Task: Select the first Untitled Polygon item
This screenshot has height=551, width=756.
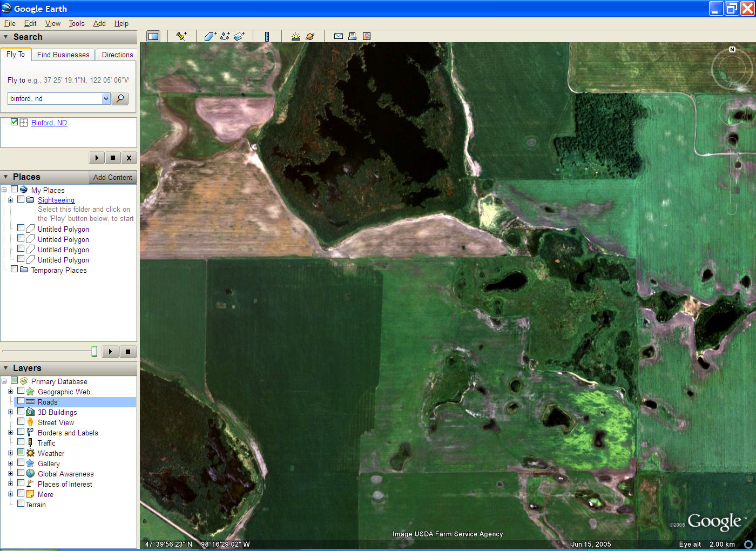Action: click(63, 229)
